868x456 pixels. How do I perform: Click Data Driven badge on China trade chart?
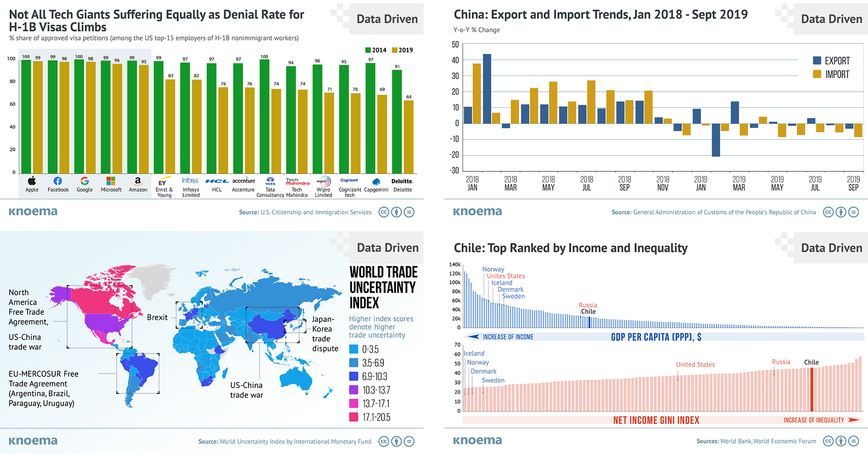click(x=831, y=19)
